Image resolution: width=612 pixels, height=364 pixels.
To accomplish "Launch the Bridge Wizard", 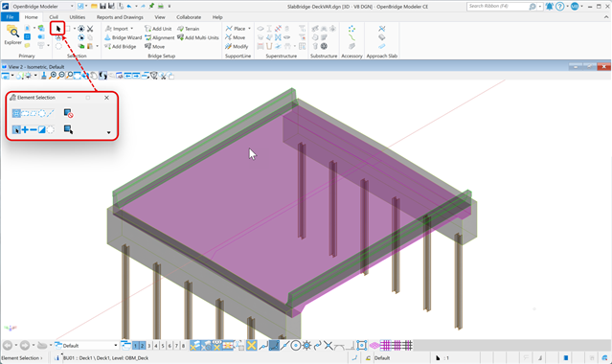I will click(123, 37).
